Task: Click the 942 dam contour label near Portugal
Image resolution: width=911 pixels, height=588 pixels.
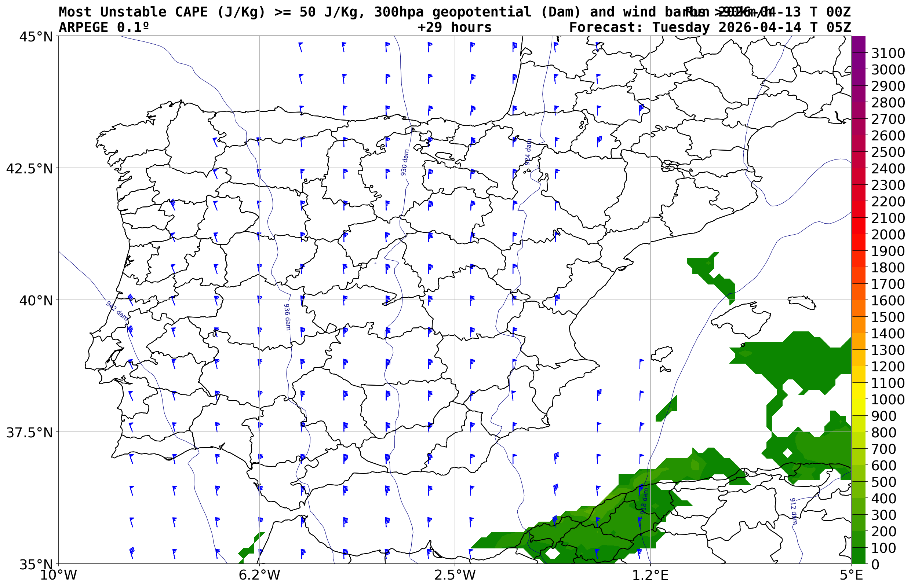Action: pos(117,311)
